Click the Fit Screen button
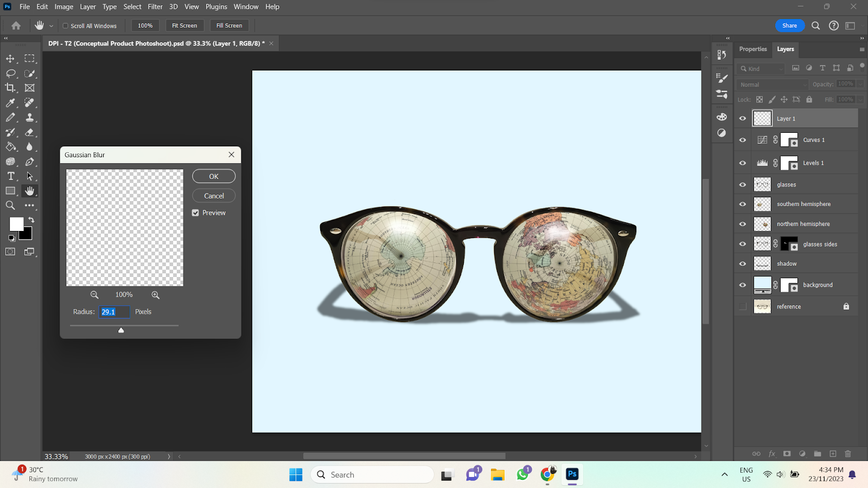This screenshot has width=868, height=488. click(x=184, y=25)
